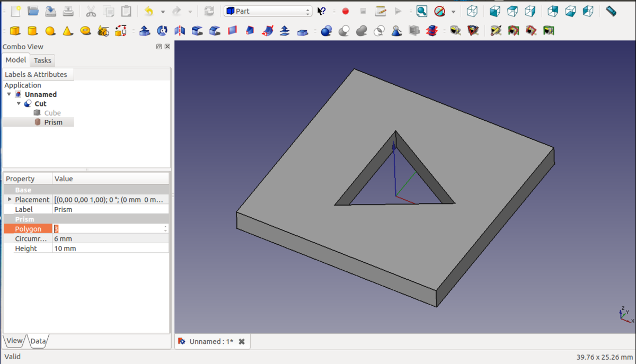Select the Extrude tool
This screenshot has height=364, width=636.
tap(145, 31)
